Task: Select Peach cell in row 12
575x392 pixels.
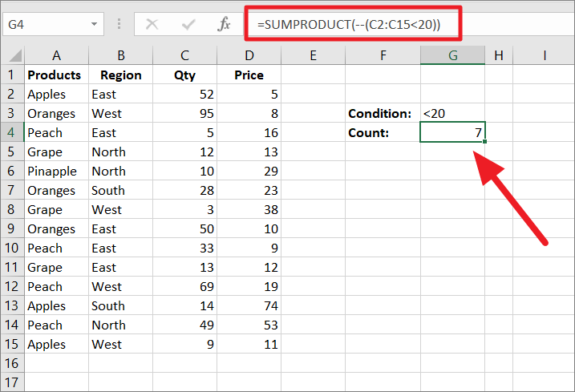Action: click(x=56, y=286)
